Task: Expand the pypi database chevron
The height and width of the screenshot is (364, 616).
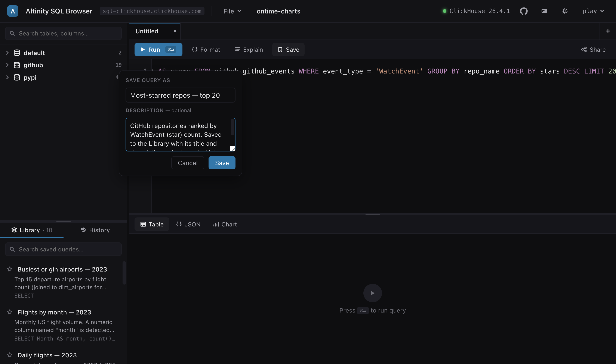Action: [x=7, y=78]
